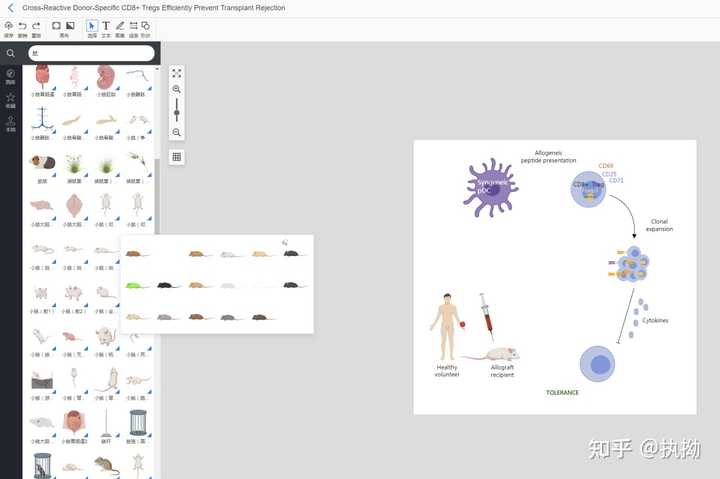The height and width of the screenshot is (479, 720).
Task: Expand variants via the round wire cage corner triangle
Action: [149, 434]
